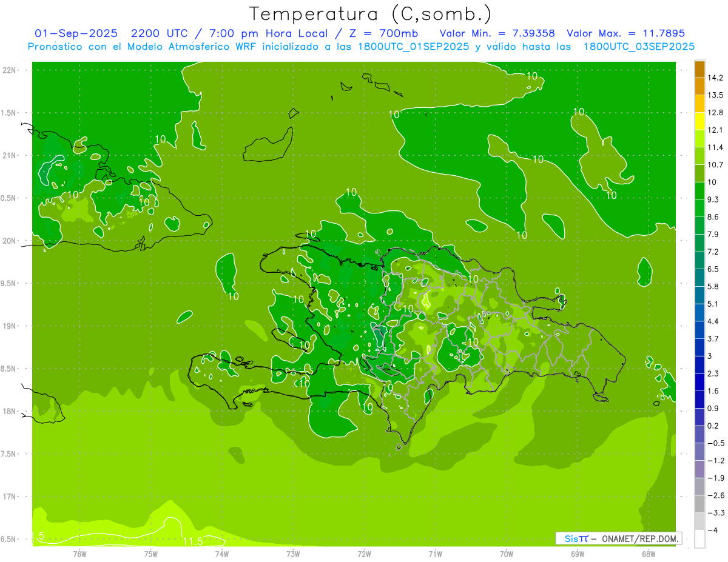Click 'Valor Max. = 11.7895' text
Screen dimensions: 728x562
(x=625, y=33)
